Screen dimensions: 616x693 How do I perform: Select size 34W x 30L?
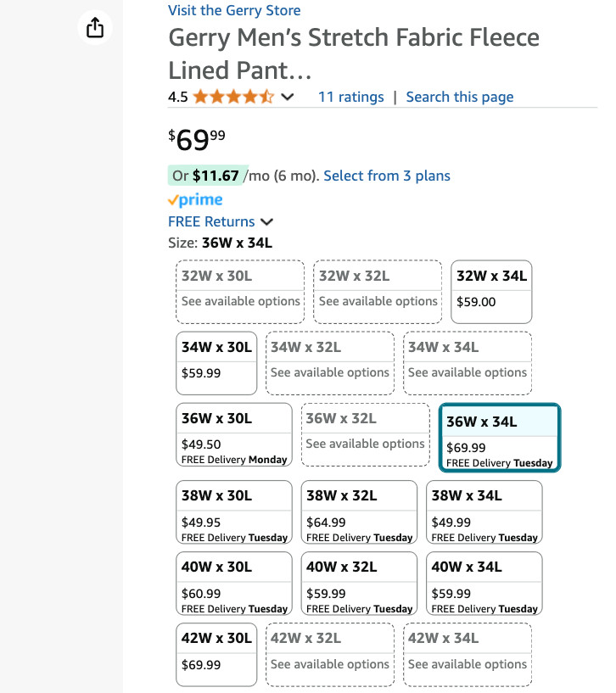click(216, 362)
